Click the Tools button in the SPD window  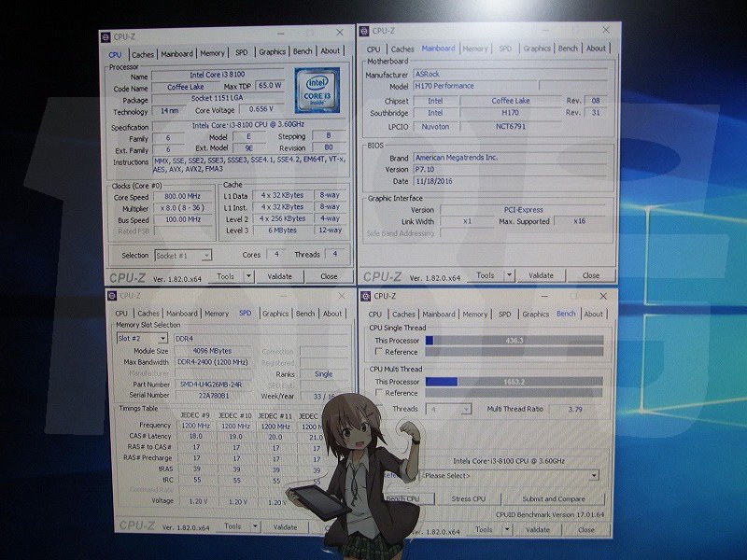233,526
